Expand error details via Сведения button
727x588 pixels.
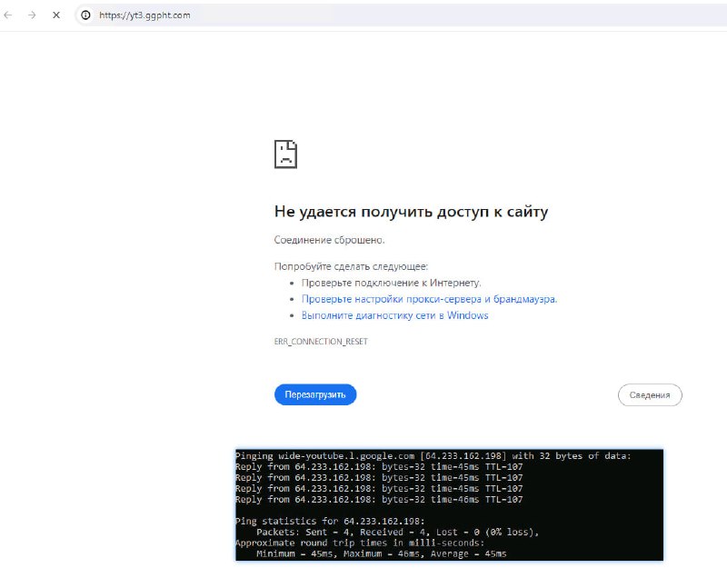coord(649,394)
